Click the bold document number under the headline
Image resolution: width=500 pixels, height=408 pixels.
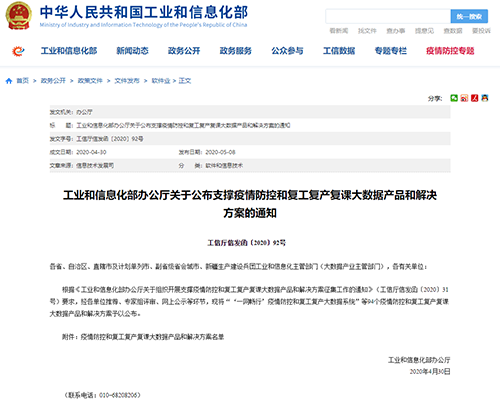(247, 243)
